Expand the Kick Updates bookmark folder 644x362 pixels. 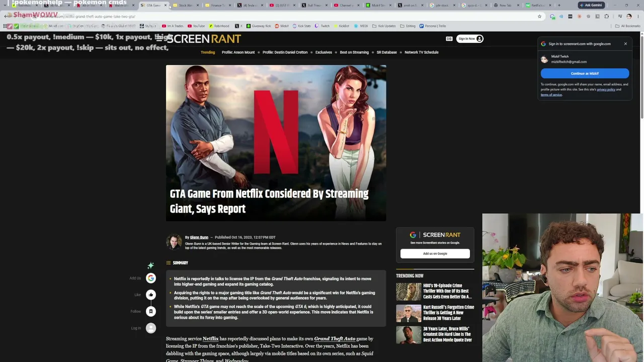click(x=385, y=26)
